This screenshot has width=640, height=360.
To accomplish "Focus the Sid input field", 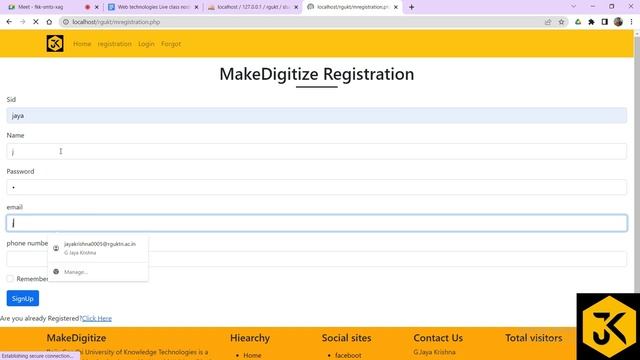I will [317, 116].
